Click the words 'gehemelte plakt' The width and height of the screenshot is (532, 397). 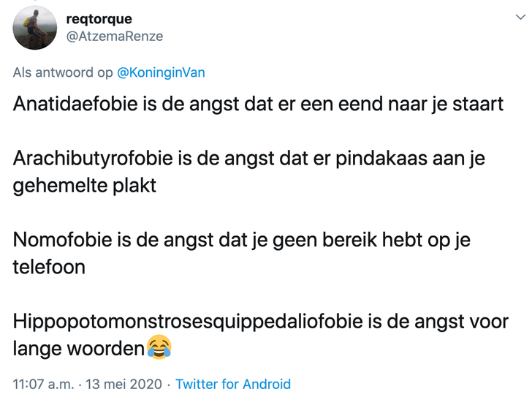[85, 186]
